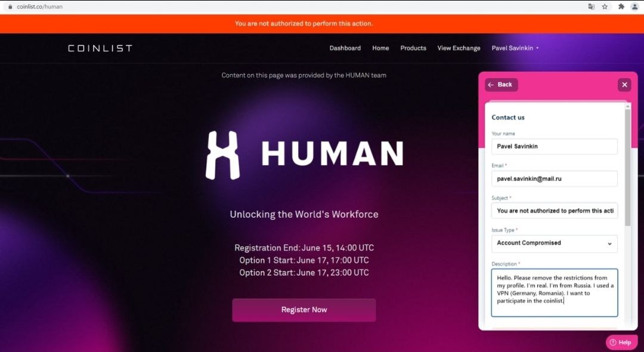Viewport: 644px width, 352px height.
Task: Click the 'Contact us' heading
Action: pyautogui.click(x=508, y=118)
